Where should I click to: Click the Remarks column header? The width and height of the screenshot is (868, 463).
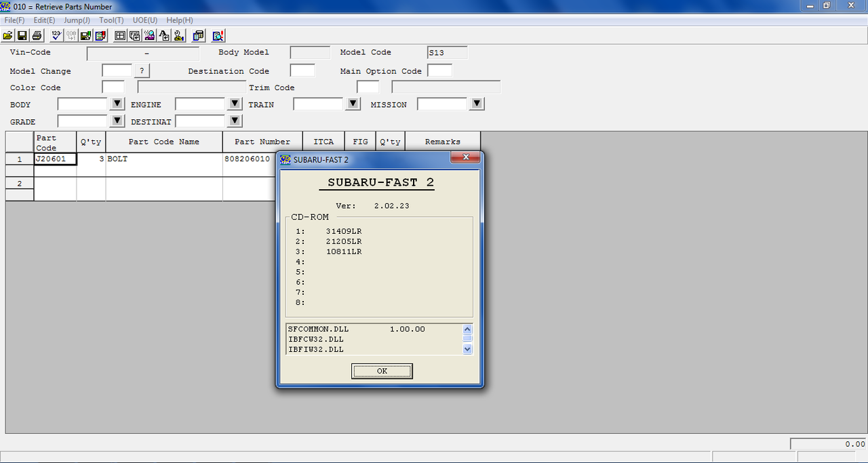(443, 142)
